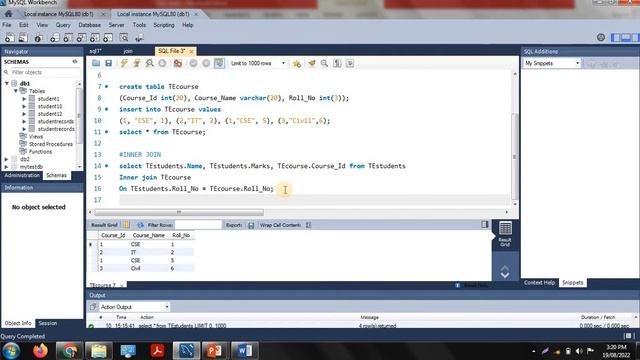This screenshot has width=640, height=360.
Task: Open the search table data tool
Action: point(124,38)
